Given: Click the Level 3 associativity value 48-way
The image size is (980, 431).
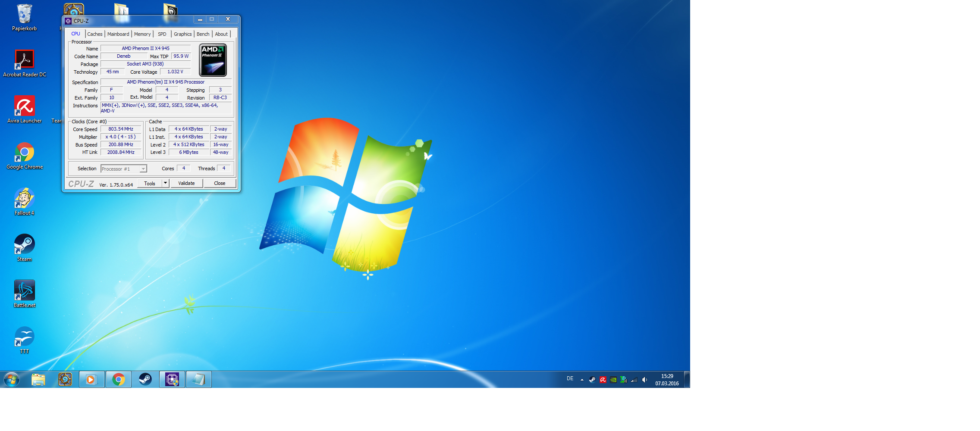Looking at the screenshot, I should 221,152.
